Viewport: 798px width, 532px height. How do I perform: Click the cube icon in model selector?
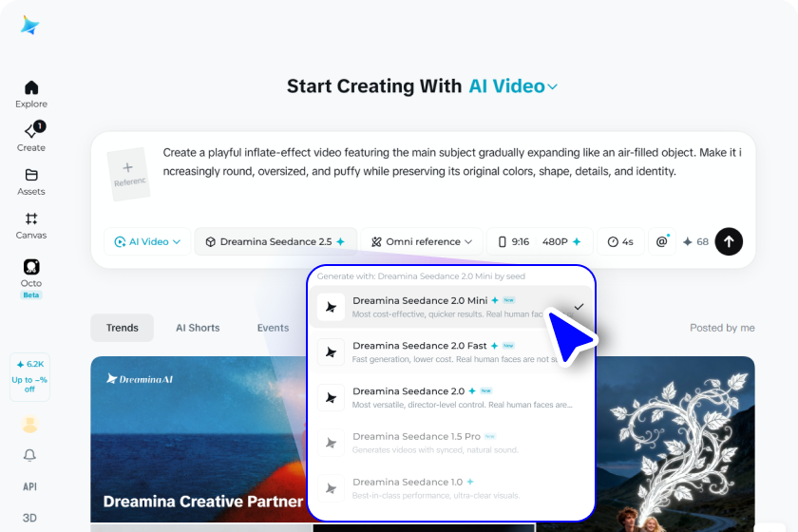point(210,242)
